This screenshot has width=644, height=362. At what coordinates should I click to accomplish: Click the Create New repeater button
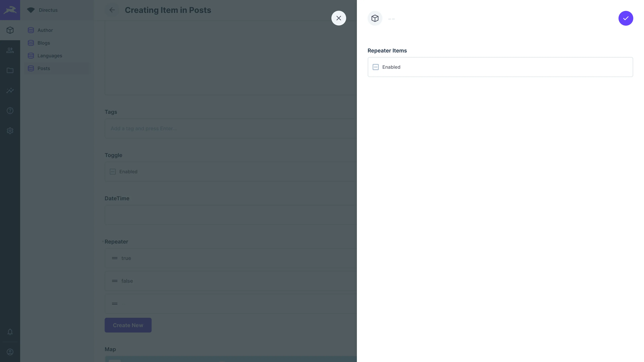[x=128, y=325]
